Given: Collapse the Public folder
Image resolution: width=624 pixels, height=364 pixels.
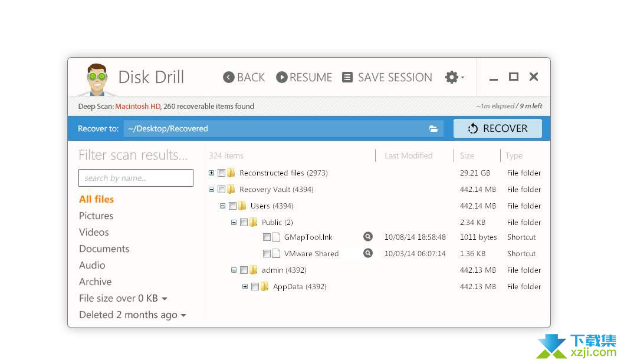Looking at the screenshot, I should (234, 223).
